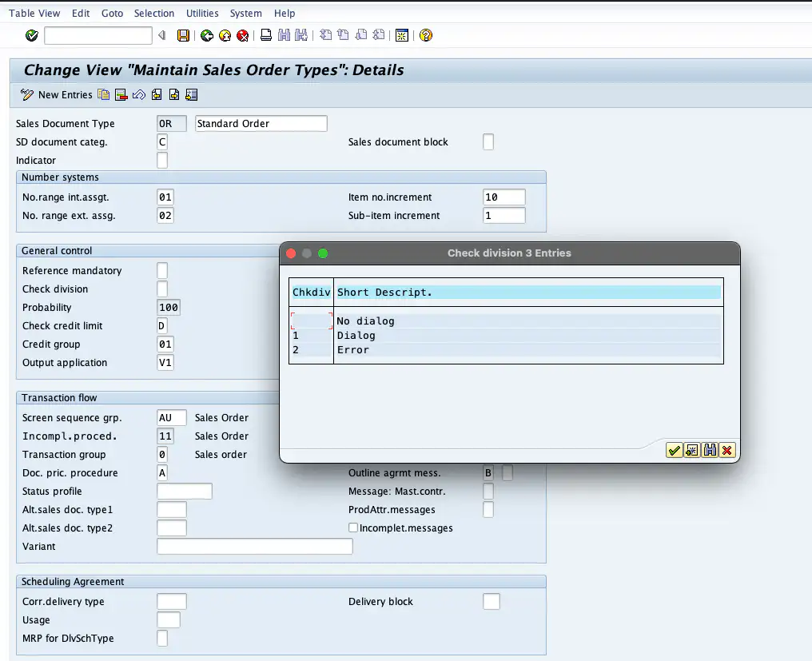Click the Copy As icon next to New Entries
The height and width of the screenshot is (661, 812).
tap(102, 94)
